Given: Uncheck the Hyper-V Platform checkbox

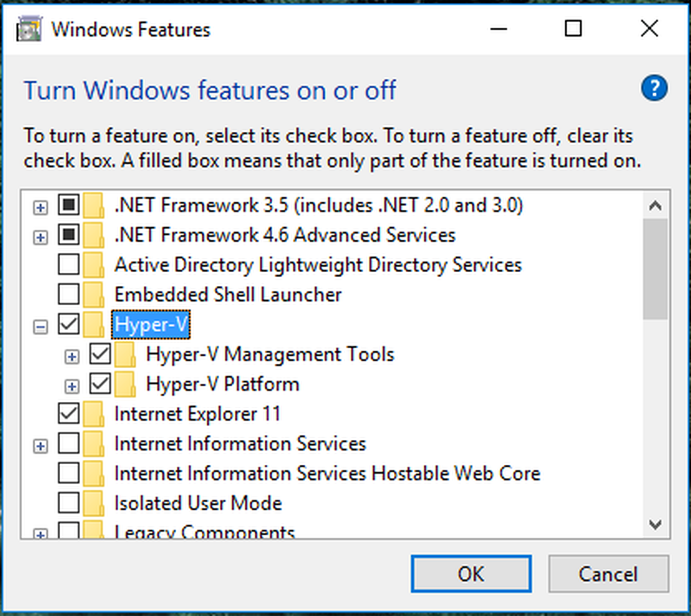Looking at the screenshot, I should (100, 383).
